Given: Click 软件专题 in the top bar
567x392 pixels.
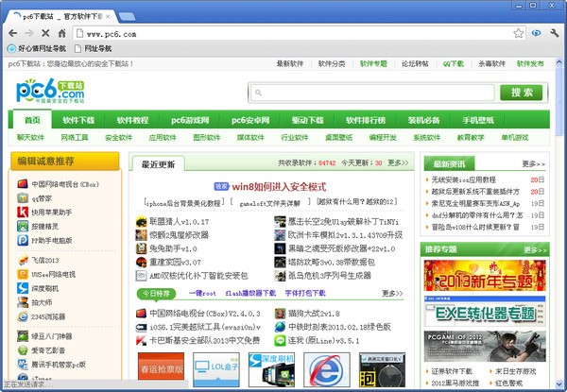Looking at the screenshot, I should (373, 63).
